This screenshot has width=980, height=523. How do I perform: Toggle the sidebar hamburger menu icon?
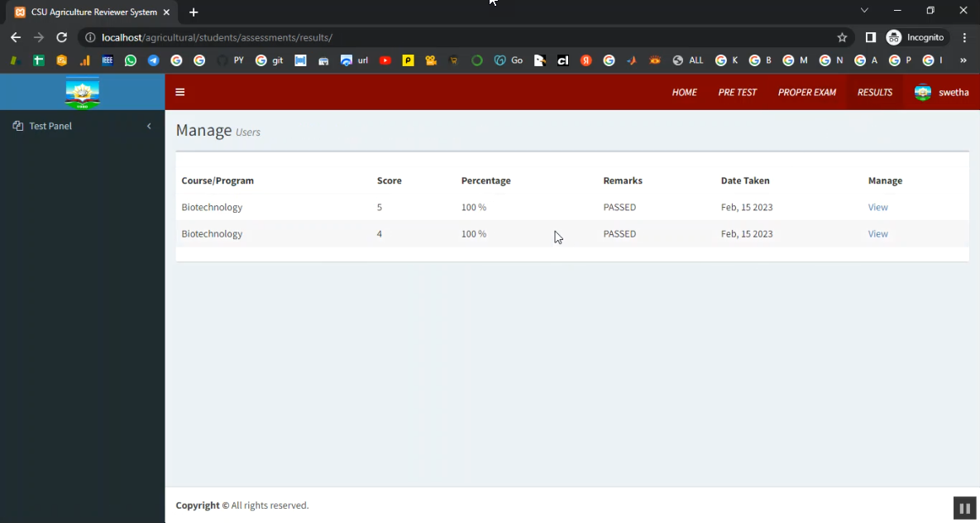point(180,92)
